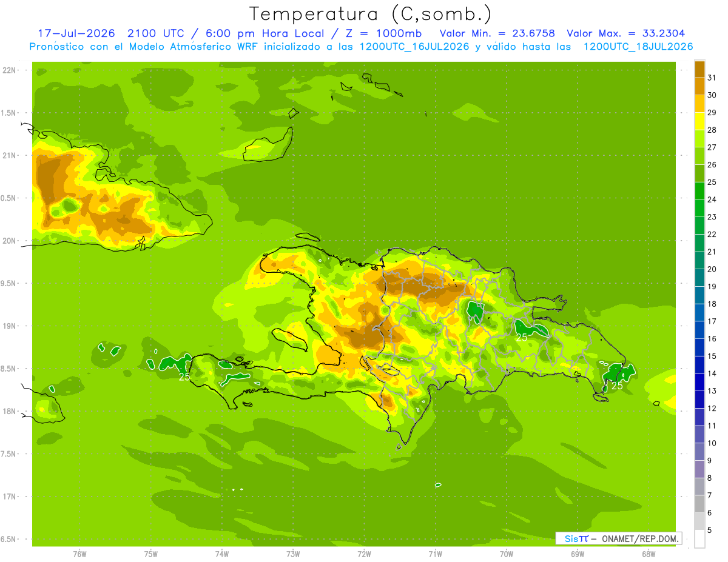This screenshot has height=562, width=728.
Task: Click the '74W' longitude axis label
Action: (222, 554)
